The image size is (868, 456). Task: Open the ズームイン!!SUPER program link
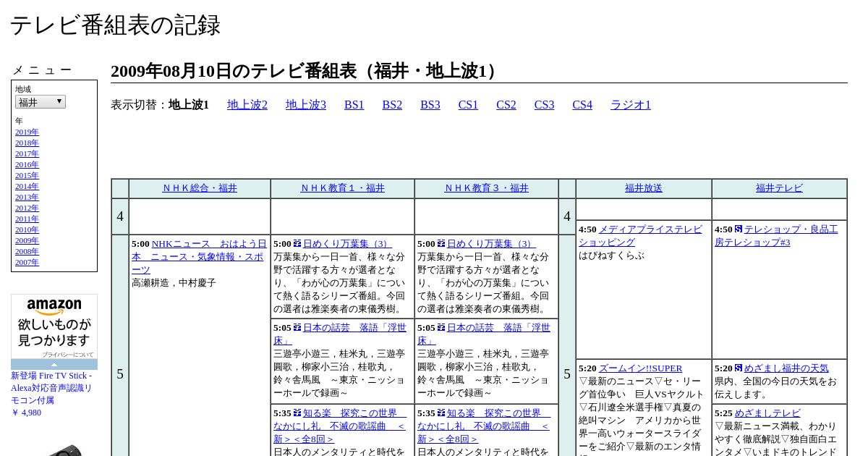tap(640, 368)
